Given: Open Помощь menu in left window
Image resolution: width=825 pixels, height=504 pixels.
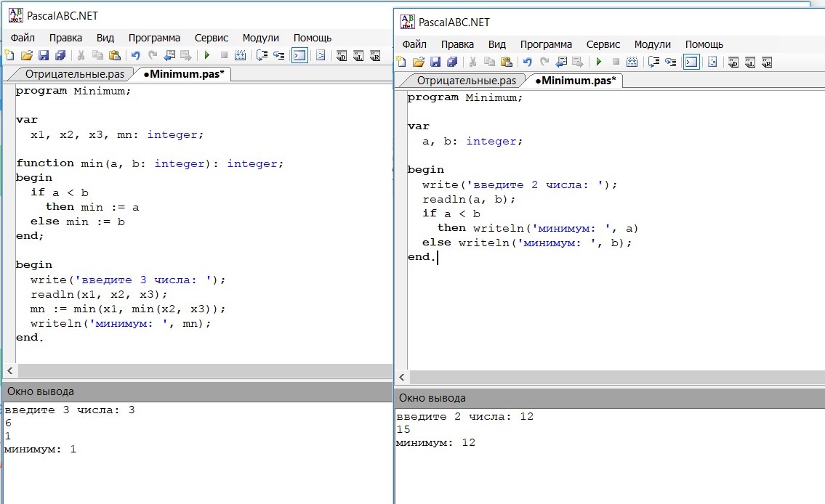Looking at the screenshot, I should (x=313, y=38).
